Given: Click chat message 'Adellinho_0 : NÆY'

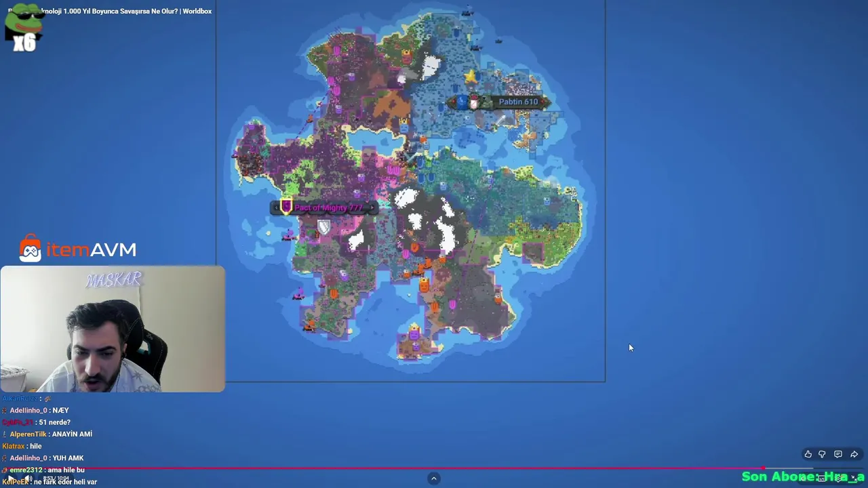Looking at the screenshot, I should 36,411.
